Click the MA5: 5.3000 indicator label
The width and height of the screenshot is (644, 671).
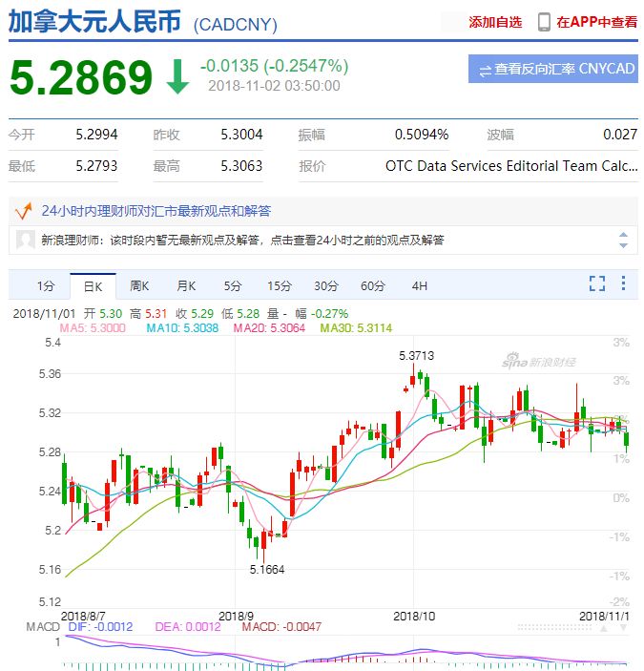[93, 328]
